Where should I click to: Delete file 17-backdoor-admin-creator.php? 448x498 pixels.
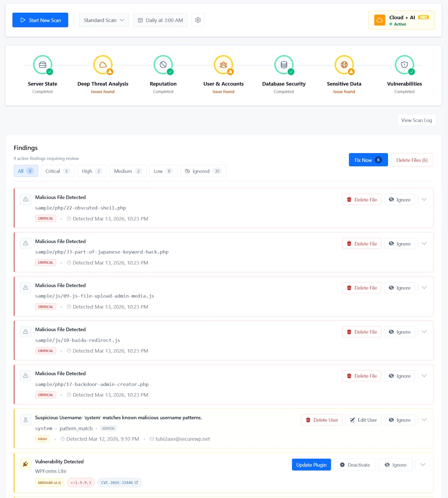(x=362, y=376)
